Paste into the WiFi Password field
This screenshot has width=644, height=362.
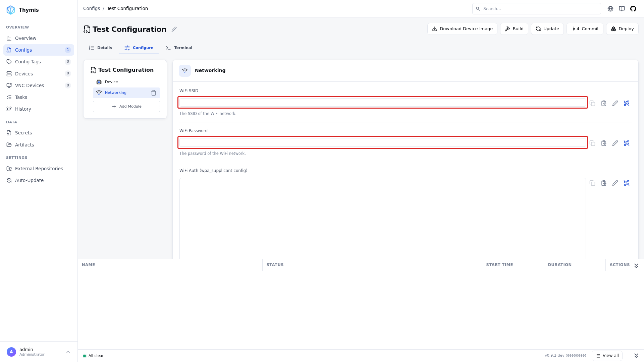[604, 143]
